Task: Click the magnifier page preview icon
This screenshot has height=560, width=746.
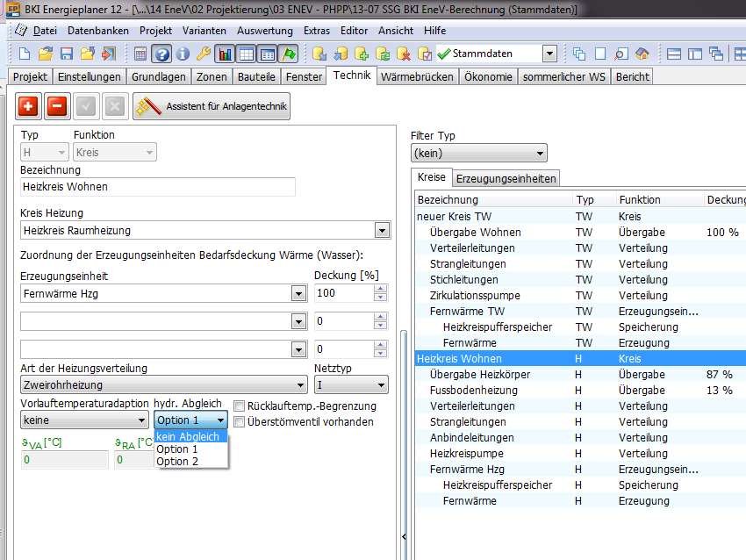Action: pos(620,54)
